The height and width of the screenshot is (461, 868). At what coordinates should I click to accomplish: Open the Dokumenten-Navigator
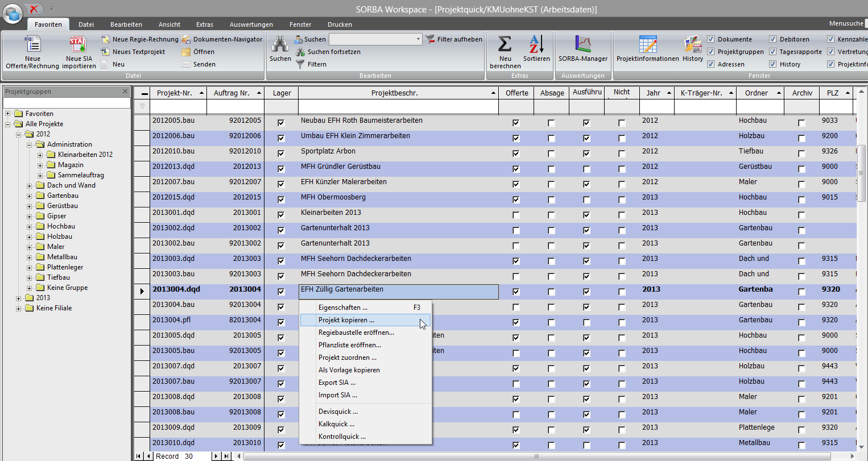[222, 39]
